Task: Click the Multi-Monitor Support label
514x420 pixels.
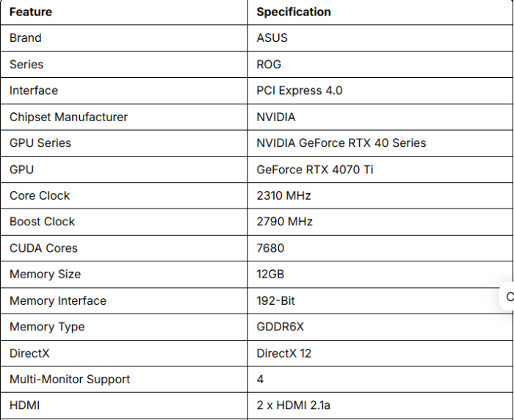Action: point(70,380)
